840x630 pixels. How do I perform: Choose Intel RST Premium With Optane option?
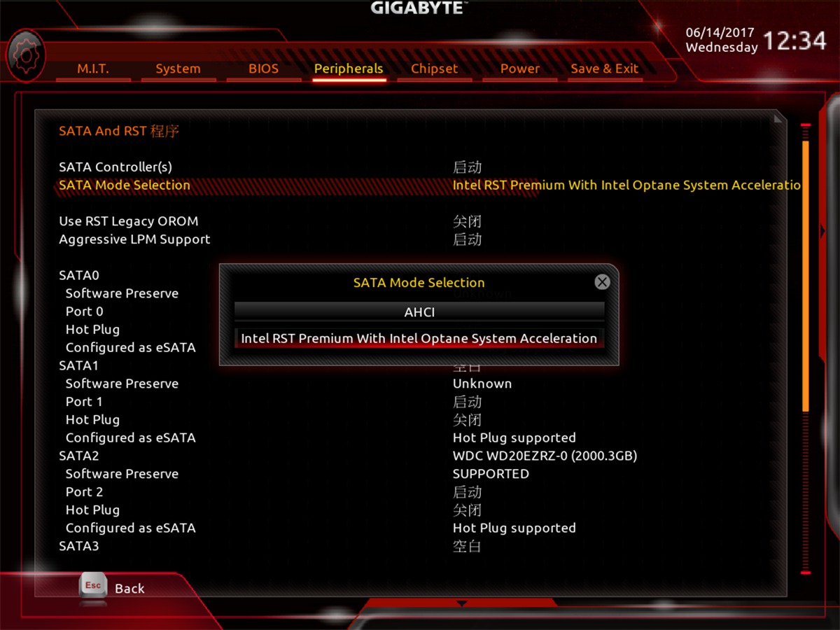419,338
